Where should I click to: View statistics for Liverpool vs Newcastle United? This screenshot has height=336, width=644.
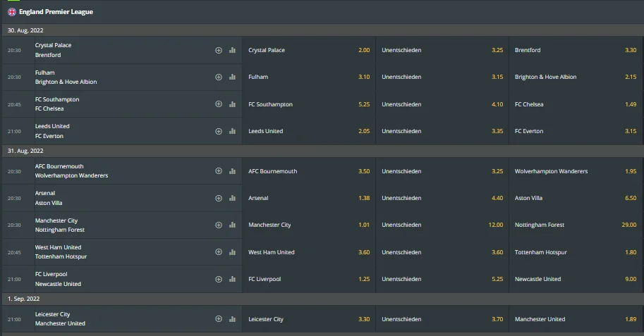[x=232, y=279]
